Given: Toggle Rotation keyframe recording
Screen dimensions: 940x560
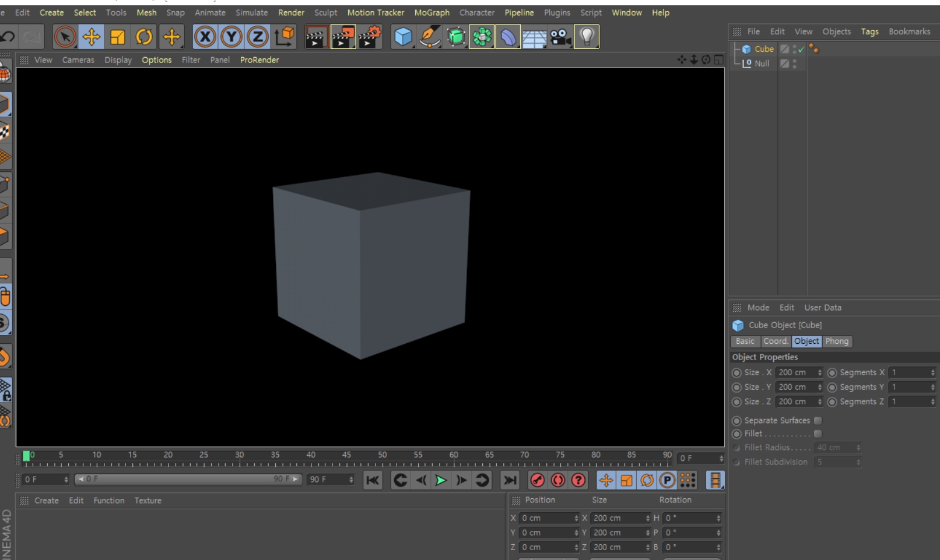Looking at the screenshot, I should pyautogui.click(x=647, y=480).
